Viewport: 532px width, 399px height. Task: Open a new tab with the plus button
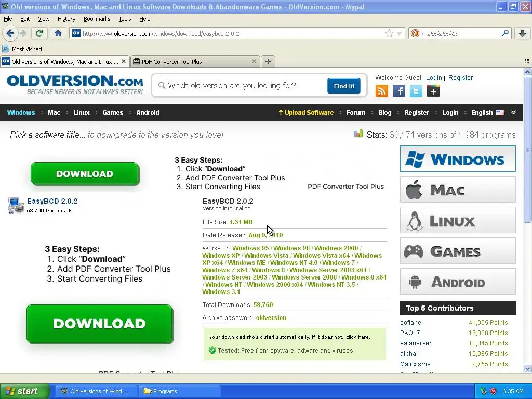[x=268, y=61]
